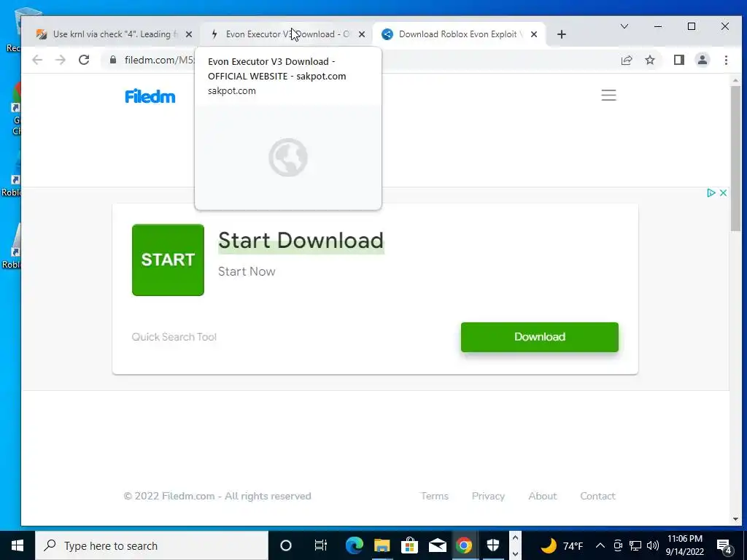Bookmark this page with the star icon
The width and height of the screenshot is (747, 560).
click(x=650, y=60)
